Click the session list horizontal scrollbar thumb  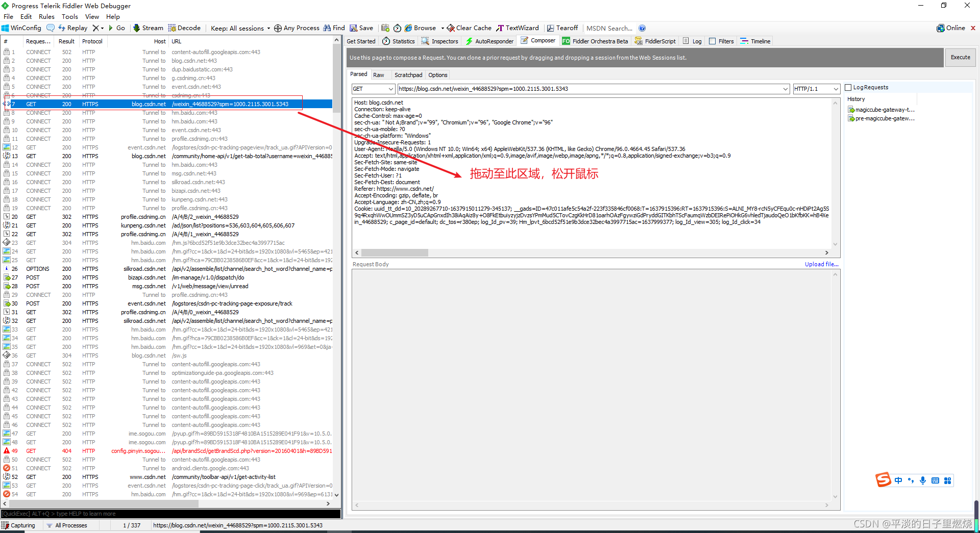(103, 503)
